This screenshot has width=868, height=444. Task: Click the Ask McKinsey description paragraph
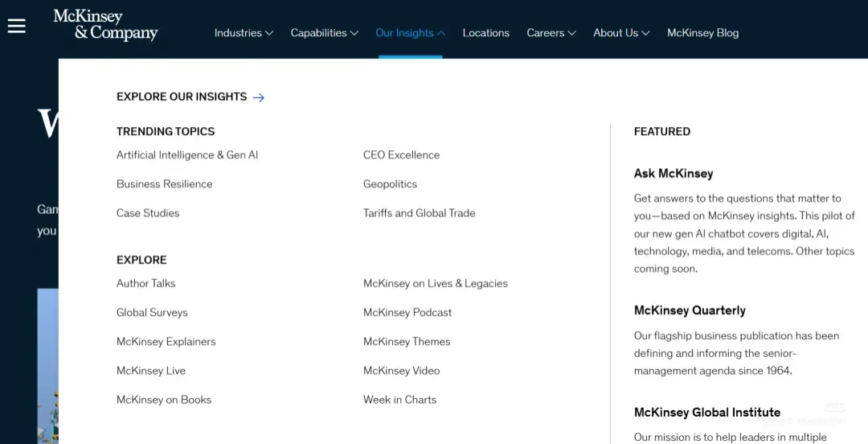pyautogui.click(x=744, y=233)
